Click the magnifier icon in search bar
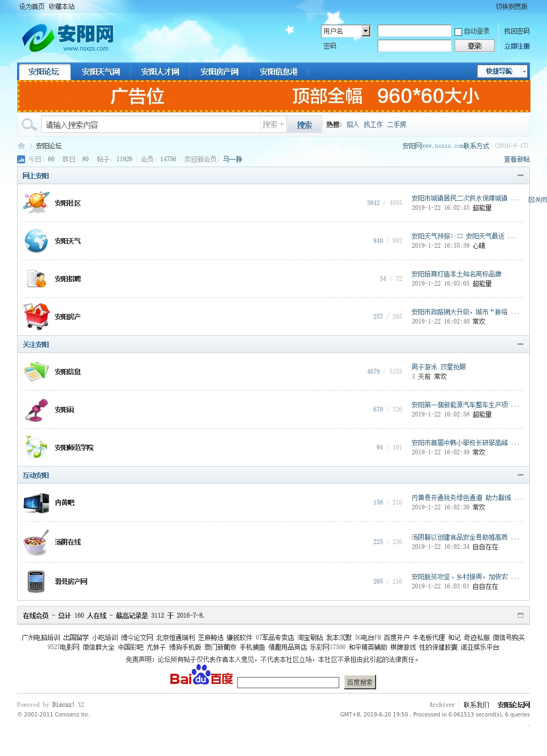 [29, 125]
